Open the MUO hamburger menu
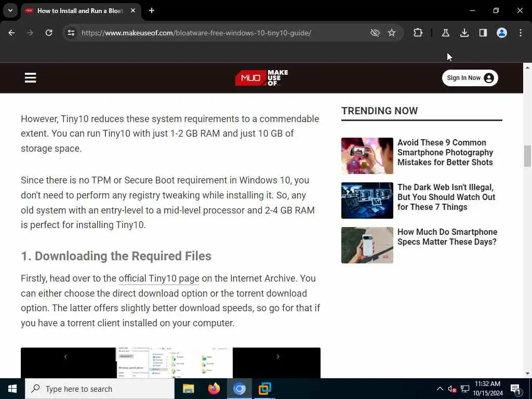 30,78
